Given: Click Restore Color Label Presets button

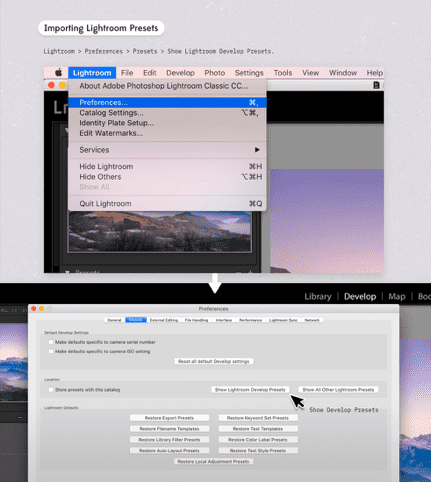Looking at the screenshot, I should click(258, 440).
